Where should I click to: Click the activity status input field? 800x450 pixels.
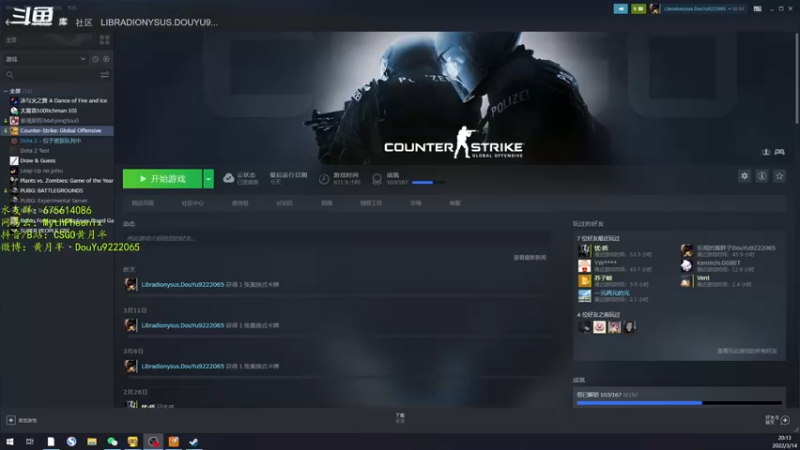click(x=337, y=238)
